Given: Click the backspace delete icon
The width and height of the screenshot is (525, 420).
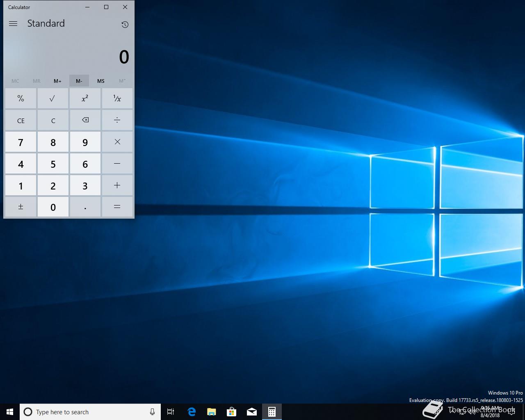Looking at the screenshot, I should coord(85,120).
